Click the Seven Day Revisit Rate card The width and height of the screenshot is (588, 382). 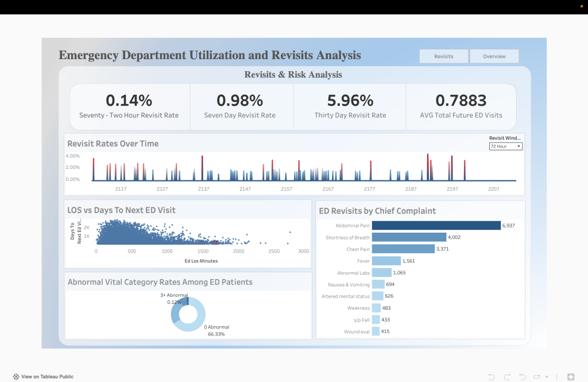239,106
